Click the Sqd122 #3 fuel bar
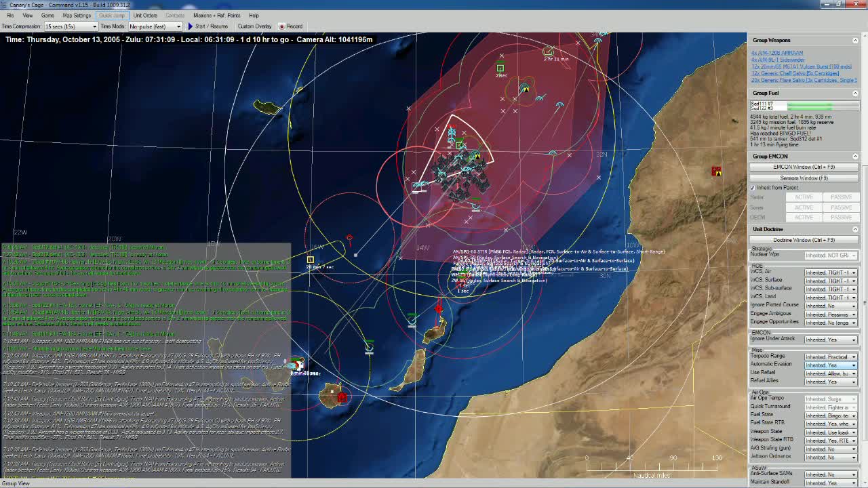 pyautogui.click(x=823, y=108)
